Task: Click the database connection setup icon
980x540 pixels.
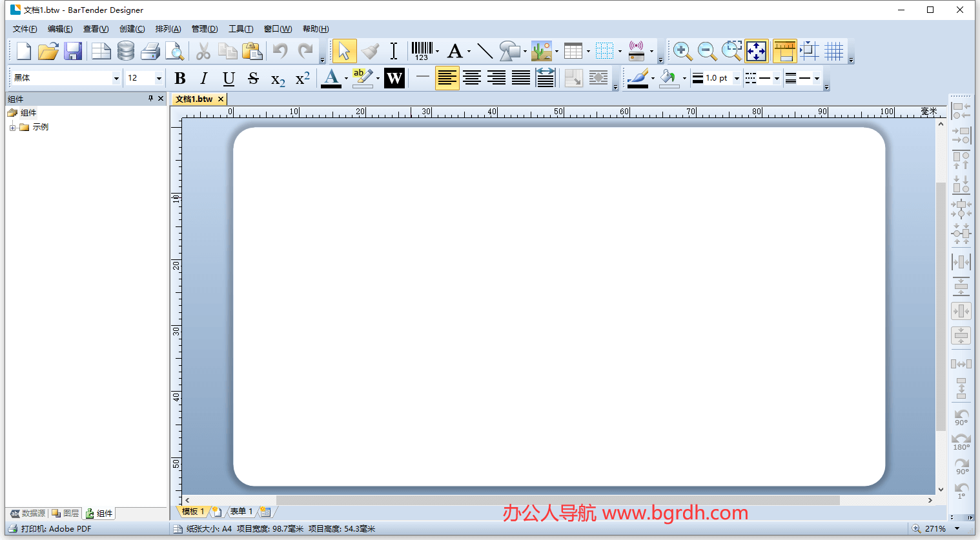Action: pyautogui.click(x=126, y=51)
